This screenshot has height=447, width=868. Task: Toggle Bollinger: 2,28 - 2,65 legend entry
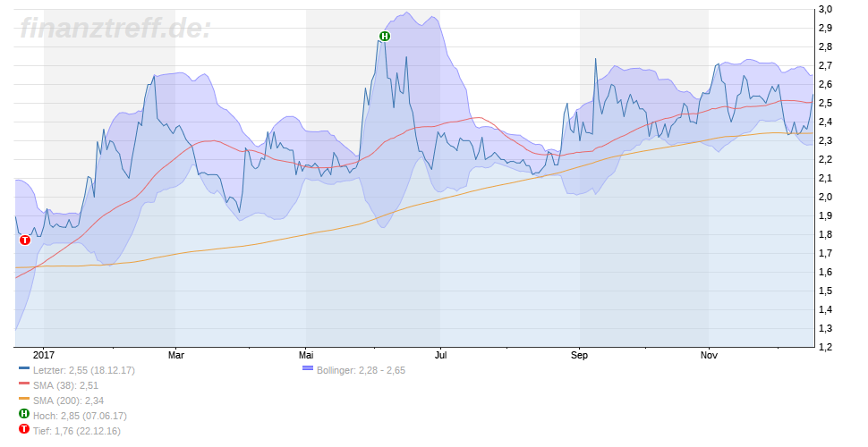pyautogui.click(x=361, y=369)
